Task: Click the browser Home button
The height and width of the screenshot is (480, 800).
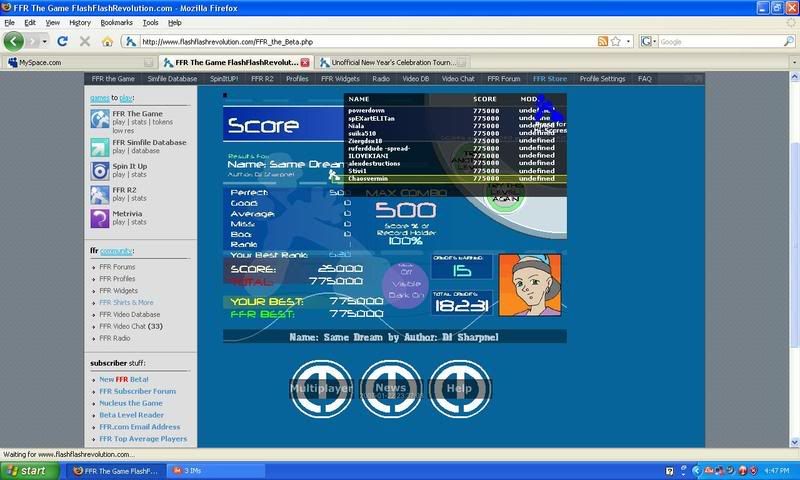Action: pyautogui.click(x=107, y=42)
